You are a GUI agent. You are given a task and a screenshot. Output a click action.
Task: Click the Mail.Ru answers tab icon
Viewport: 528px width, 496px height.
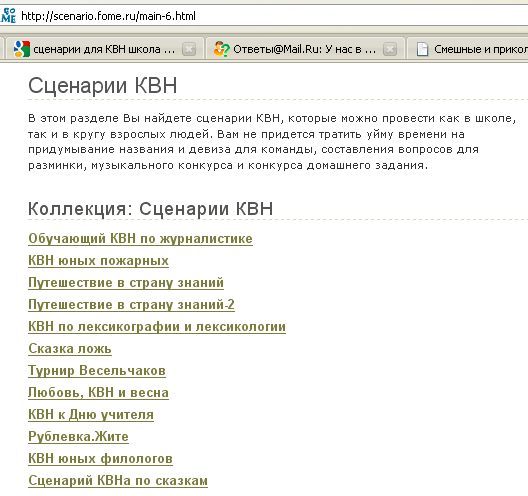tap(221, 49)
